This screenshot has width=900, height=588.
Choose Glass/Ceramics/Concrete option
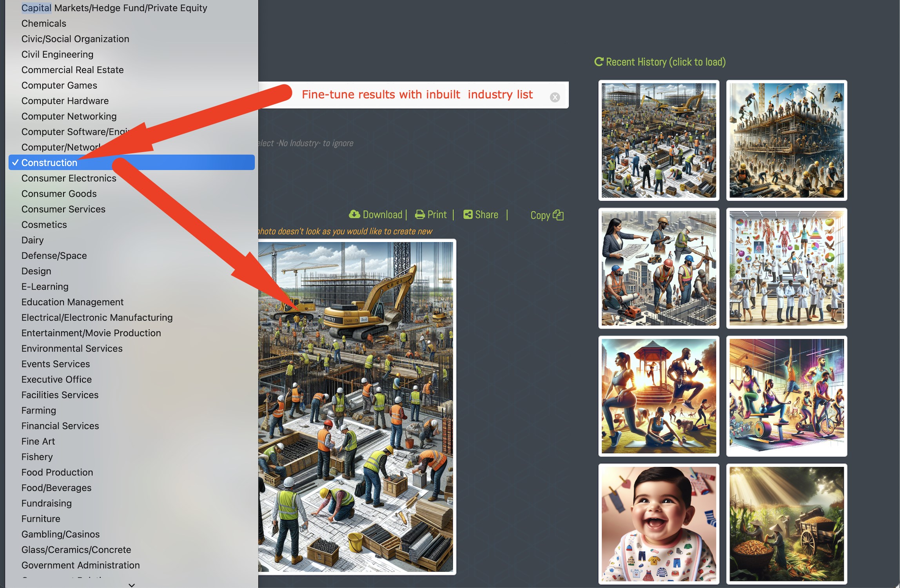76,550
